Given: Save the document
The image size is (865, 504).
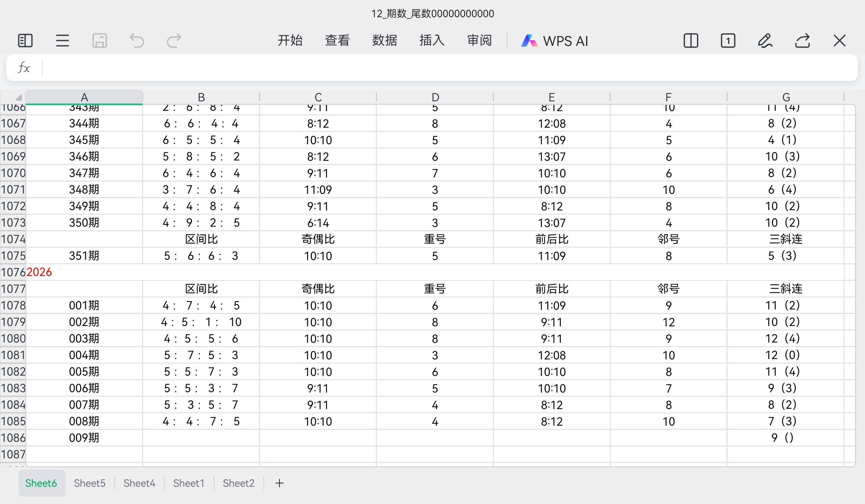Looking at the screenshot, I should coord(99,41).
